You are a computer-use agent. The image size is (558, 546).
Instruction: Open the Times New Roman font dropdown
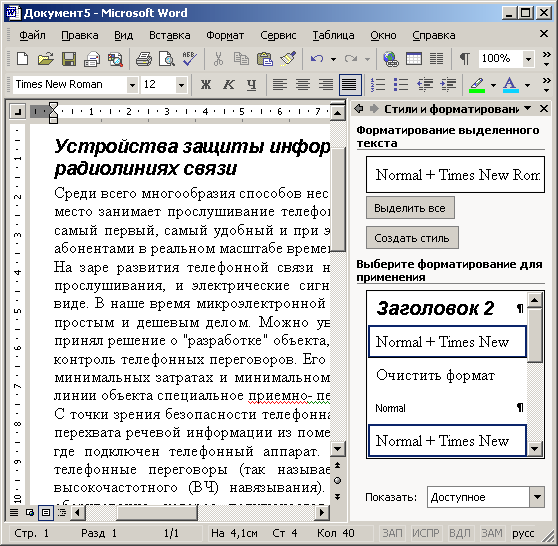pos(132,85)
